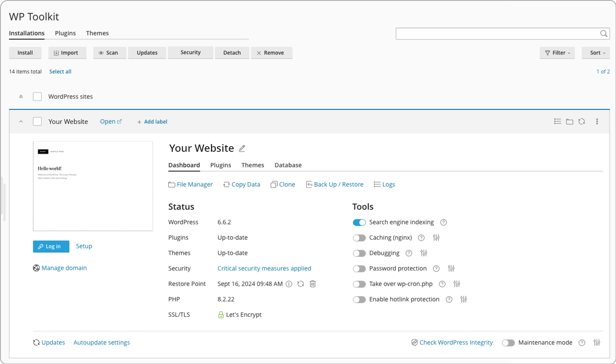
Task: Open Password protection settings sliders icon
Action: pos(451,268)
